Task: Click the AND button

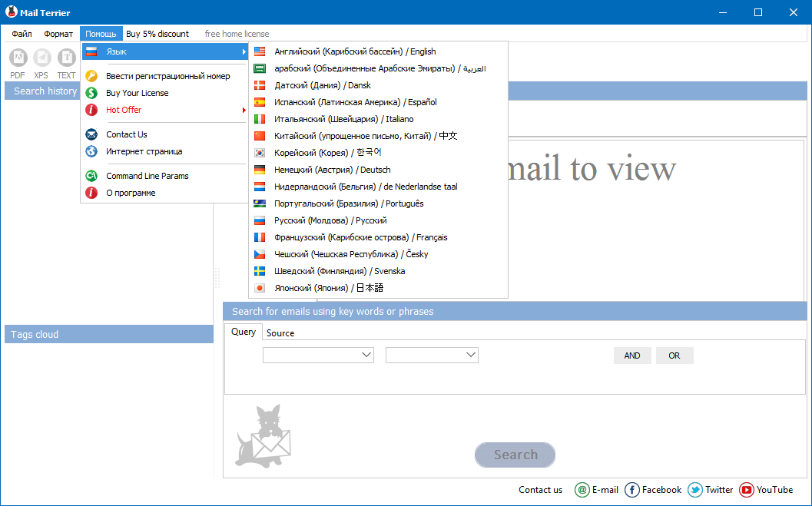Action: tap(632, 356)
